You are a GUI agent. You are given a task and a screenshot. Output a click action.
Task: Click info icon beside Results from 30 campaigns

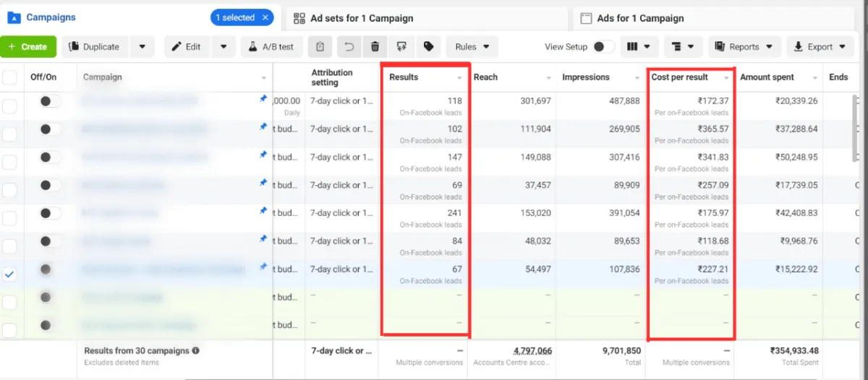pos(196,350)
